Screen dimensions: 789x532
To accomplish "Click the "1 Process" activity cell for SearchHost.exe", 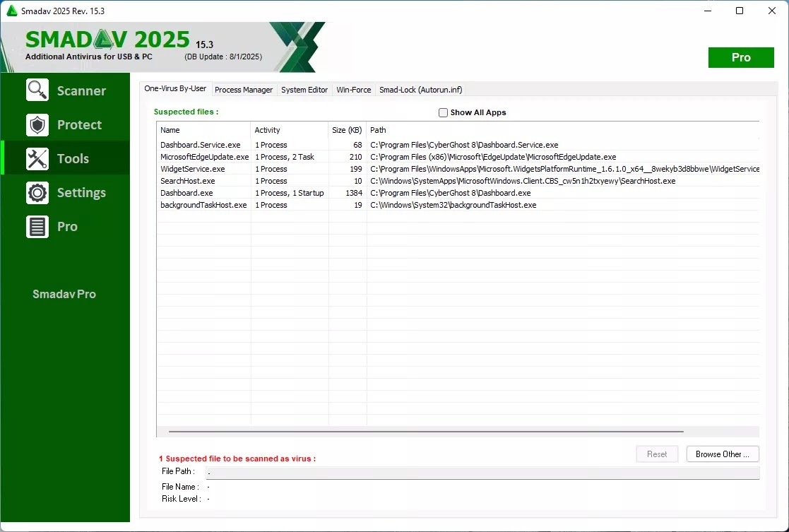I will 271,181.
